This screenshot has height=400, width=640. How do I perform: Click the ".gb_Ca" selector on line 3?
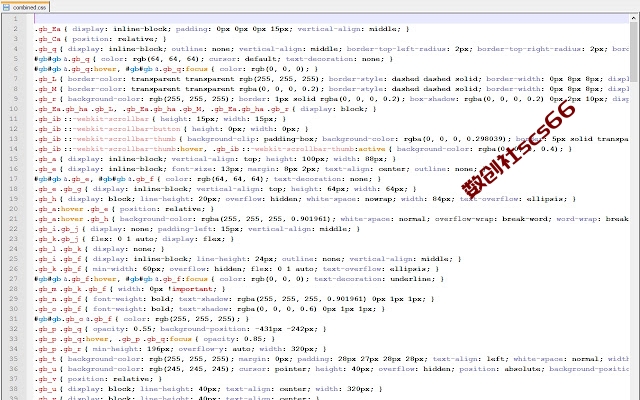tap(47, 39)
